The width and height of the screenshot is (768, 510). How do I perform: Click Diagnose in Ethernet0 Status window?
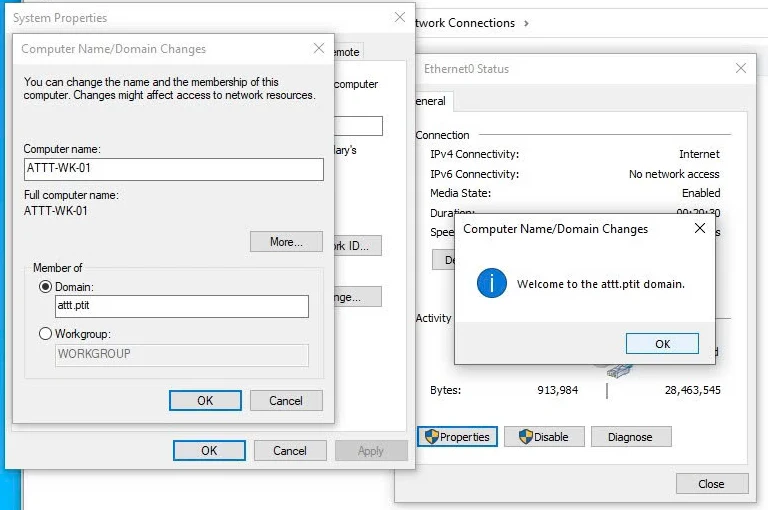[x=631, y=437]
